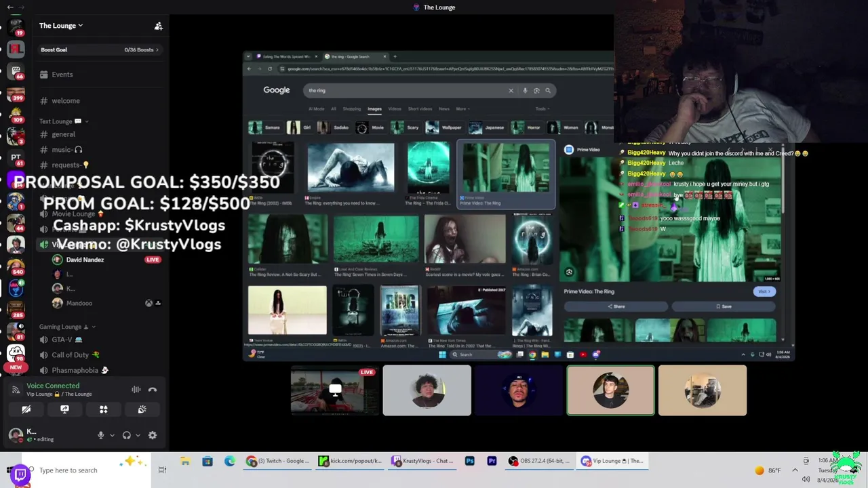Open Discord user settings gear
The height and width of the screenshot is (488, 868).
click(x=153, y=435)
